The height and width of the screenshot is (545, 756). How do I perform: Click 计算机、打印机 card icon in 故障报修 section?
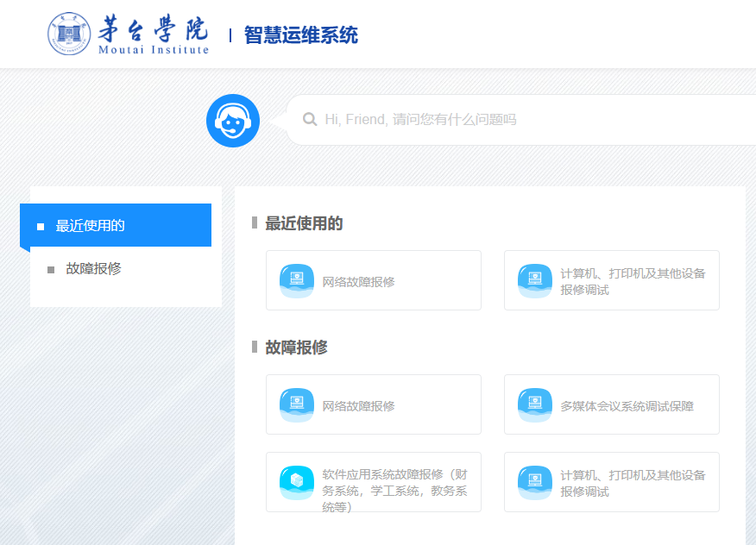[x=535, y=482]
